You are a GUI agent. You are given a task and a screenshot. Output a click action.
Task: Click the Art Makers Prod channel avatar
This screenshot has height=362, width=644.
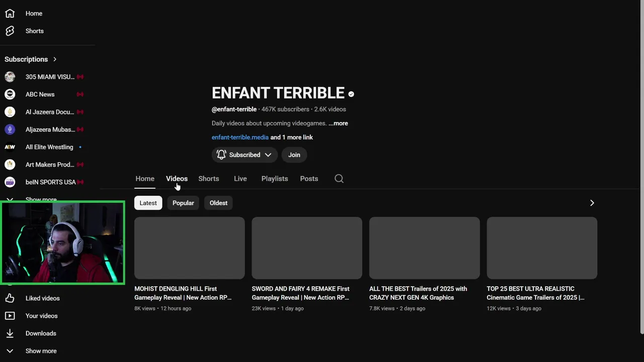(x=10, y=164)
